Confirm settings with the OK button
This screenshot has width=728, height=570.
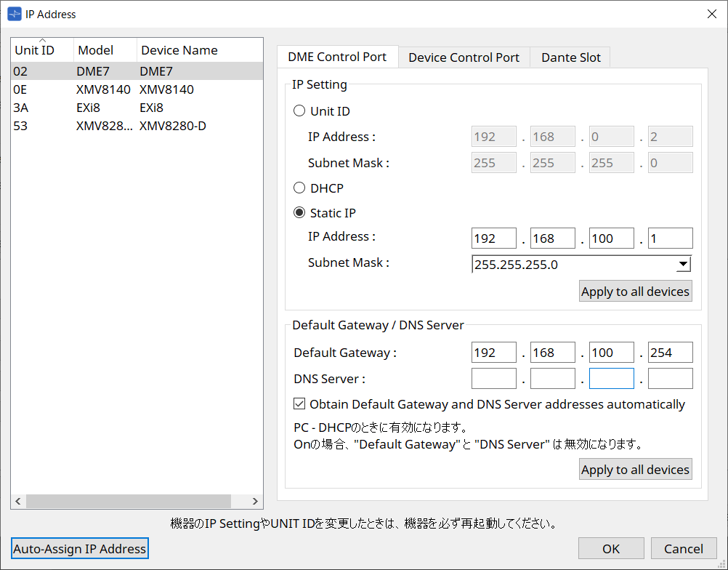click(610, 548)
